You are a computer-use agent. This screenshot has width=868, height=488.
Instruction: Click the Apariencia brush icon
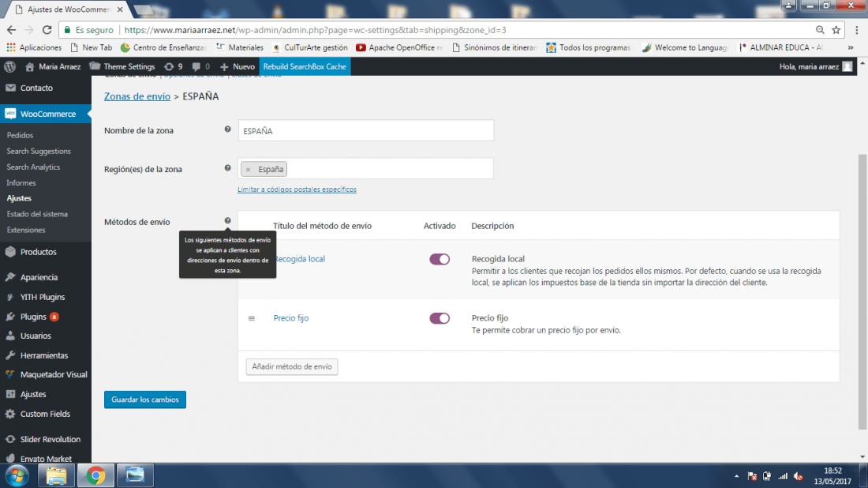(10, 277)
